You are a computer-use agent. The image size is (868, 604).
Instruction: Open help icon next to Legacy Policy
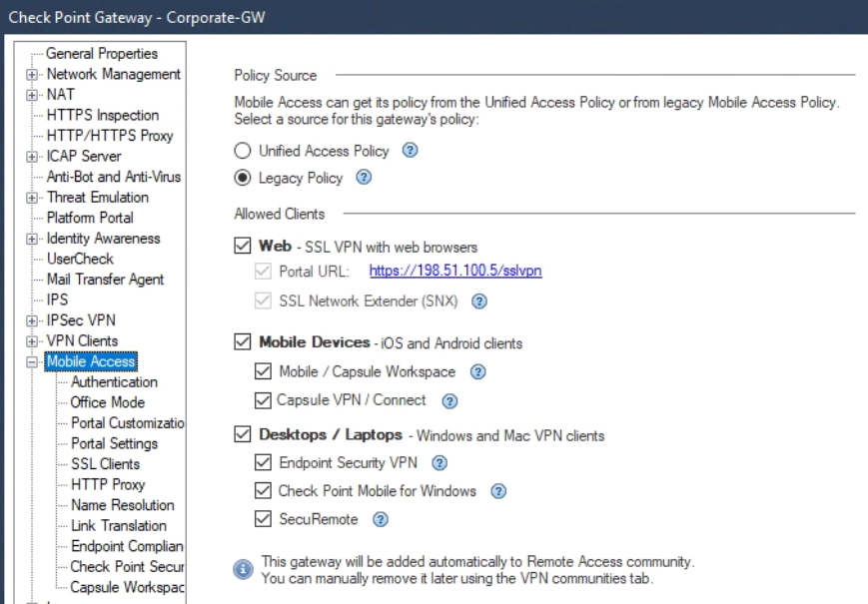click(364, 178)
